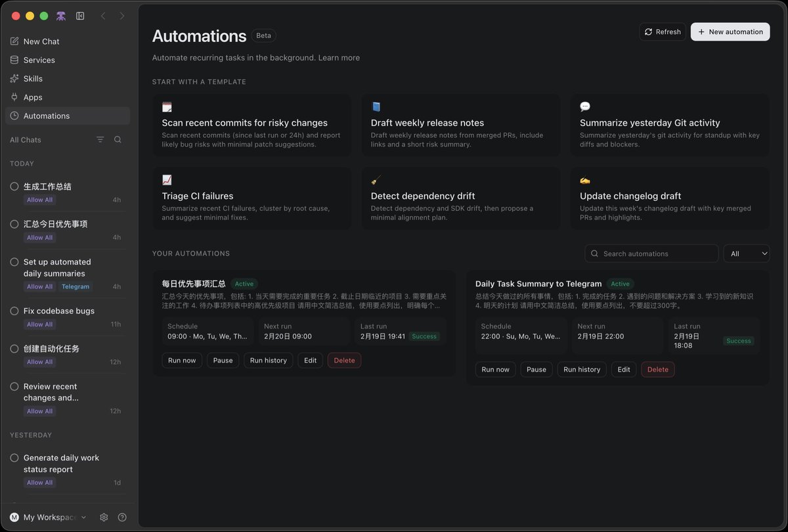The width and height of the screenshot is (788, 532).
Task: Open Run history for 每日优先事项汇总
Action: [269, 361]
